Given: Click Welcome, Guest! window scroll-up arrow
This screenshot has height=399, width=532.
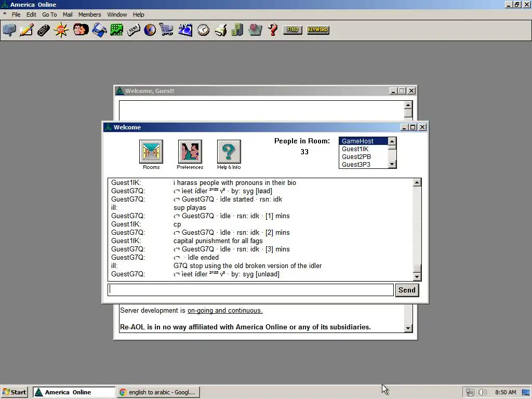Looking at the screenshot, I should click(x=408, y=105).
